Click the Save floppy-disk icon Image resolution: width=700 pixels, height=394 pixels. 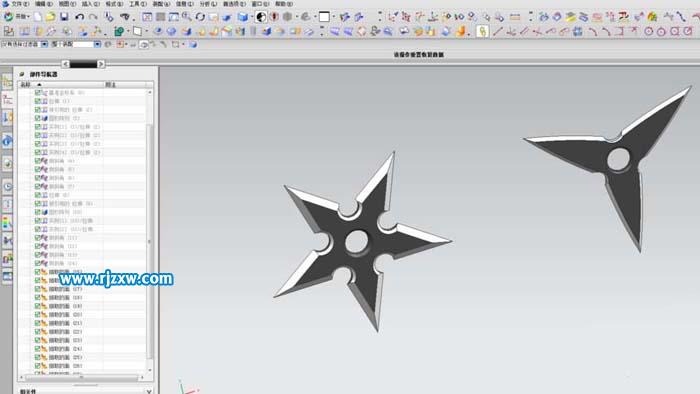[64, 17]
